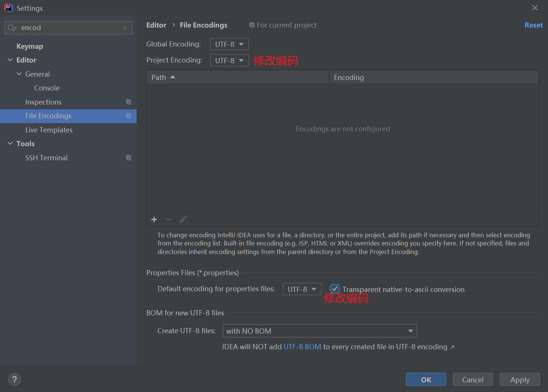Image resolution: width=548 pixels, height=392 pixels.
Task: Clear the 'encod' search text with X icon
Action: pos(125,28)
